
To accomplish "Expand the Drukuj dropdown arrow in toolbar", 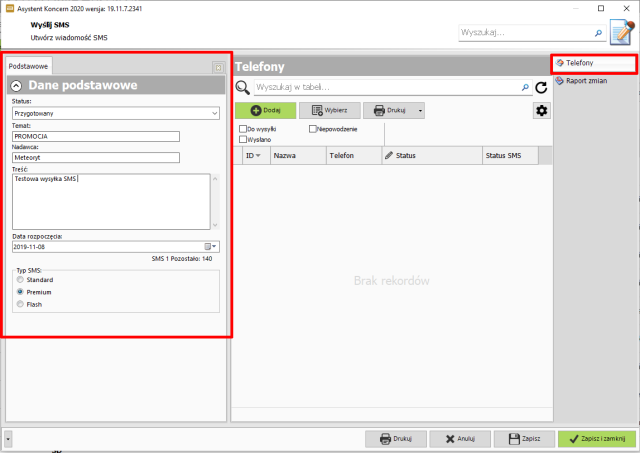I will click(420, 111).
